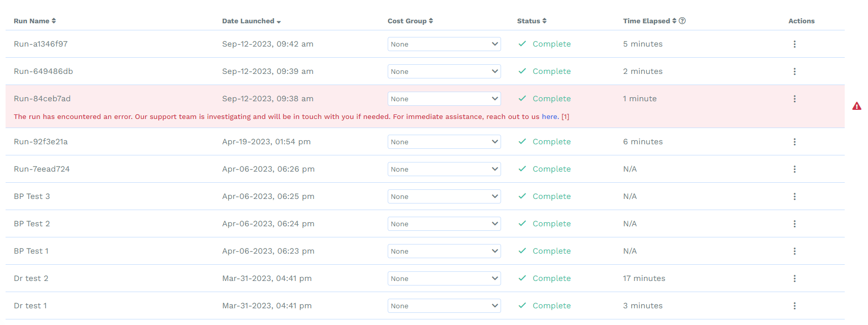Open Cost Group select for Dr test 1
This screenshot has height=325, width=868.
[x=444, y=306]
